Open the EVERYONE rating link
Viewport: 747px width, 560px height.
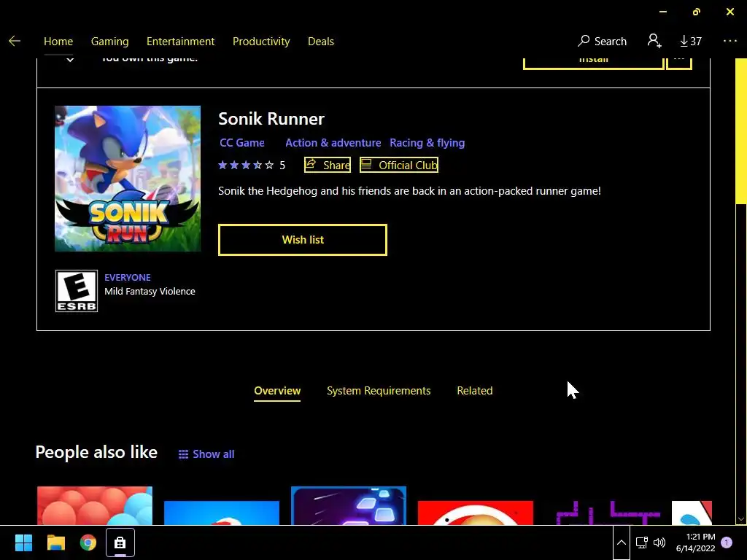click(x=128, y=278)
